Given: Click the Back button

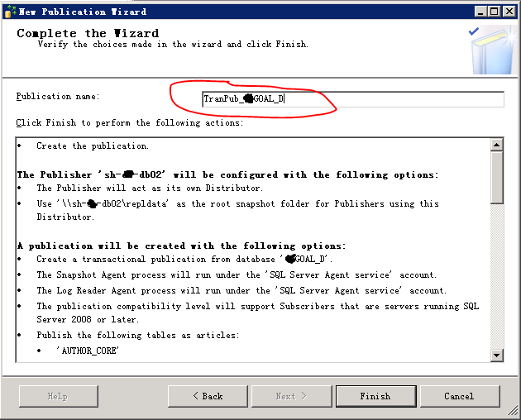Looking at the screenshot, I should (x=208, y=396).
